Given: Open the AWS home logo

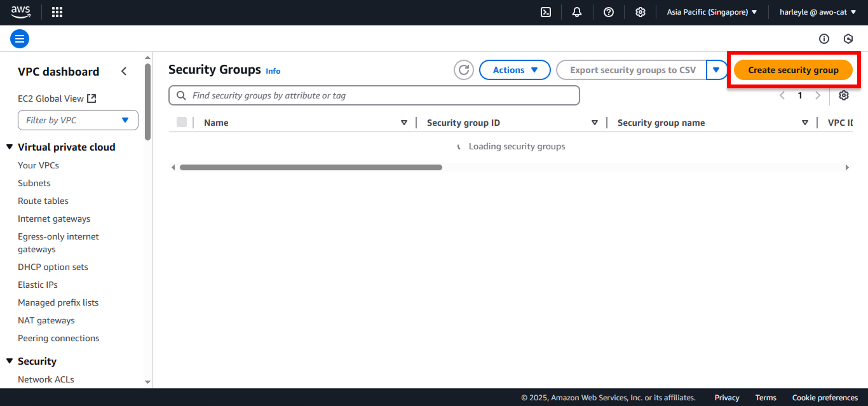Looking at the screenshot, I should [20, 12].
